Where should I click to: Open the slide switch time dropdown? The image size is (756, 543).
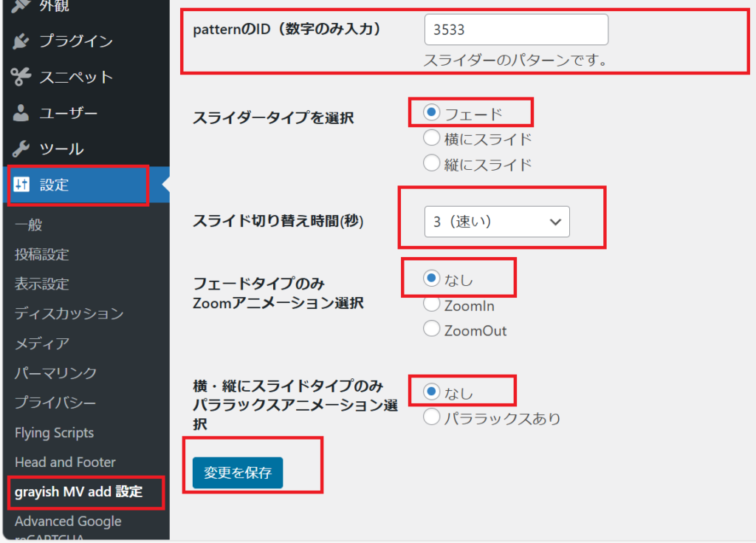click(x=497, y=222)
